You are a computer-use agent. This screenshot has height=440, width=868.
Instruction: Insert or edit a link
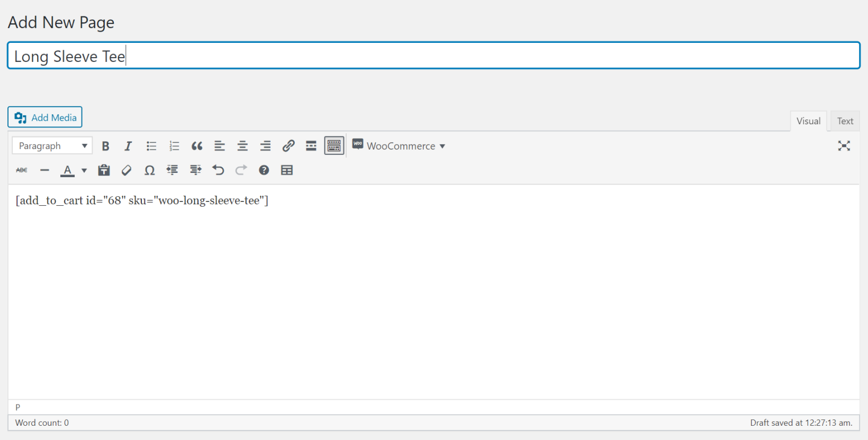288,146
